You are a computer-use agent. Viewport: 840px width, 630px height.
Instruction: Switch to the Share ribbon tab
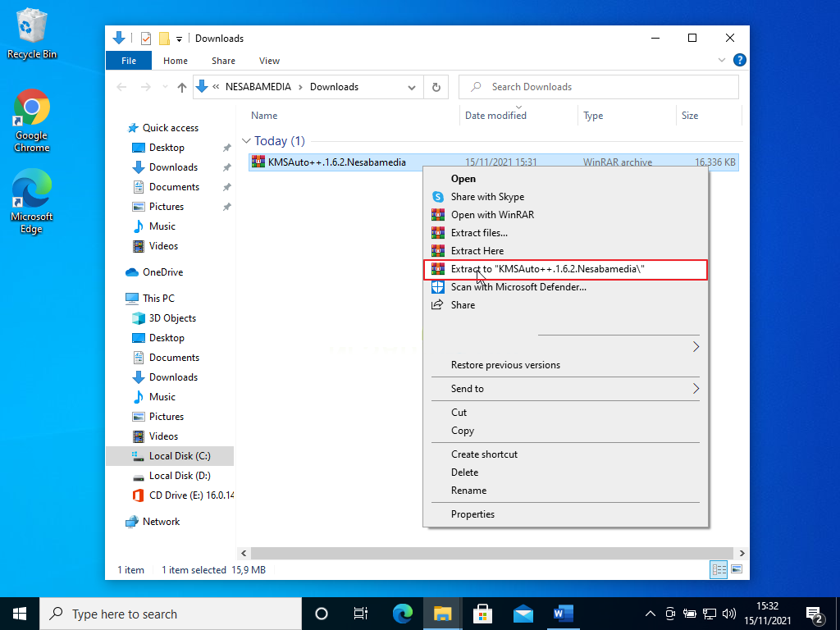click(223, 61)
